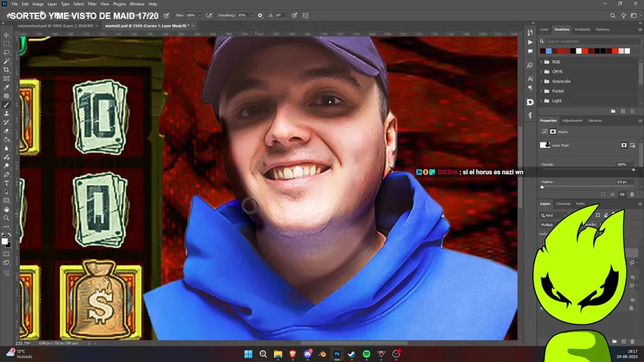Screen dimensions: 644x362
Task: Open Spotify from the taskbar
Action: pos(366,354)
